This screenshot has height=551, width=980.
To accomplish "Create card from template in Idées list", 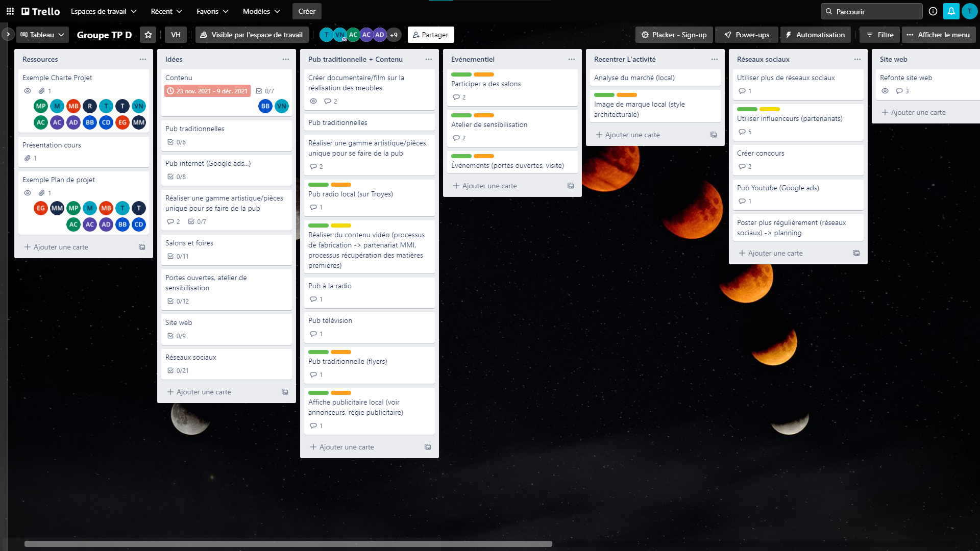I will pyautogui.click(x=285, y=392).
